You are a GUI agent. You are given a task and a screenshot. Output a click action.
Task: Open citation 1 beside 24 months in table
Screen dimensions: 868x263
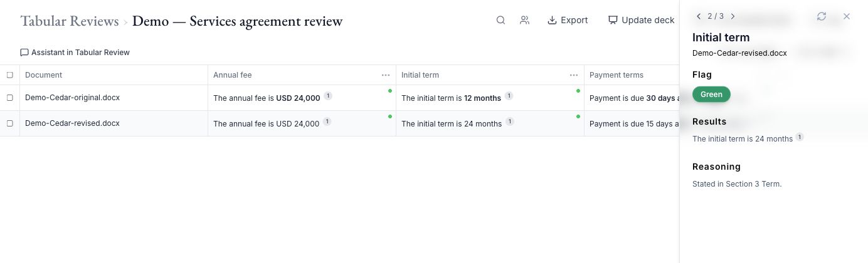[510, 122]
